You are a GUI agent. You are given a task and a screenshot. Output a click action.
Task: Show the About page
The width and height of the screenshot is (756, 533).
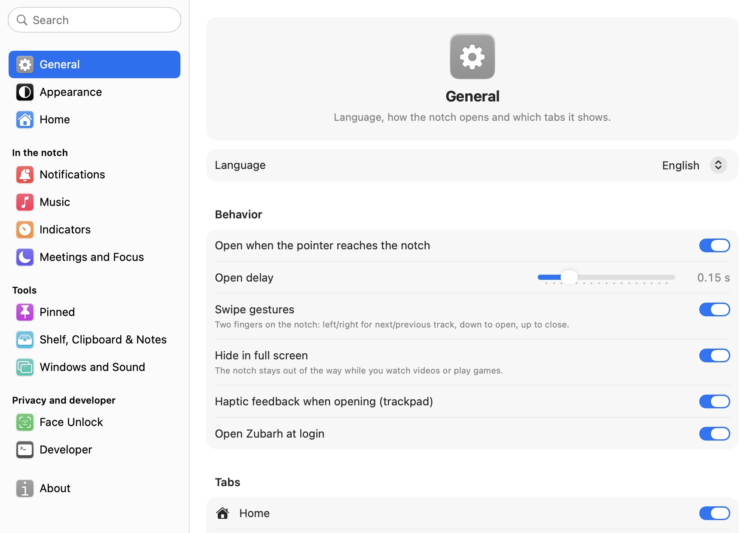click(94, 488)
